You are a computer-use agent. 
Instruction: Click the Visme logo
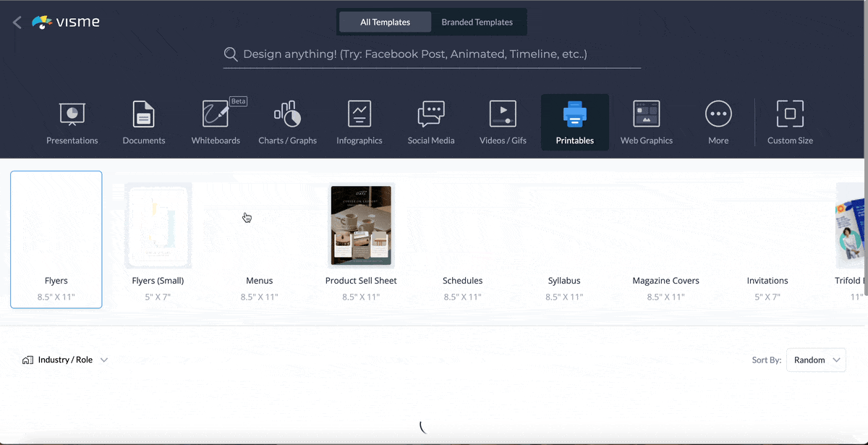click(x=66, y=22)
